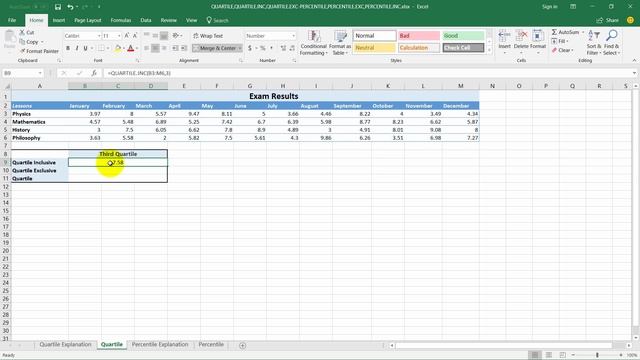This screenshot has height=360, width=640.
Task: Open the Number format dropdown
Action: 293,36
